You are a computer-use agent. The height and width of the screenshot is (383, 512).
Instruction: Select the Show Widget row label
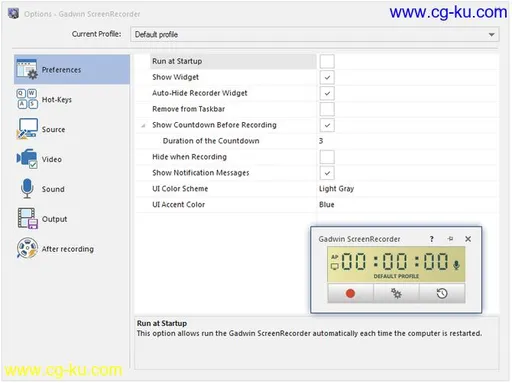coord(175,77)
